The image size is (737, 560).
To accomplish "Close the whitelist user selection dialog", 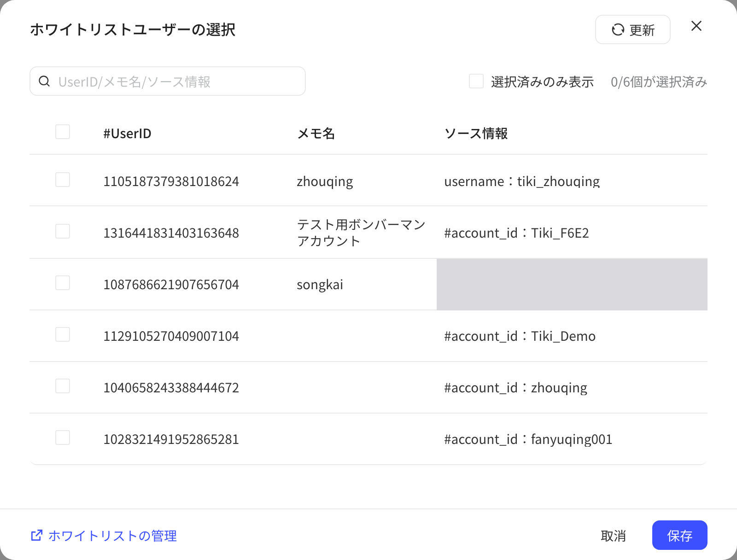I will [x=696, y=26].
